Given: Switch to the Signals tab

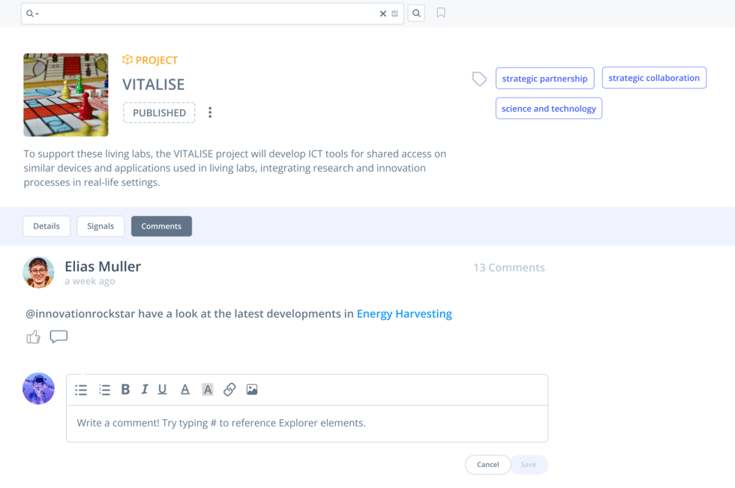Looking at the screenshot, I should click(101, 226).
